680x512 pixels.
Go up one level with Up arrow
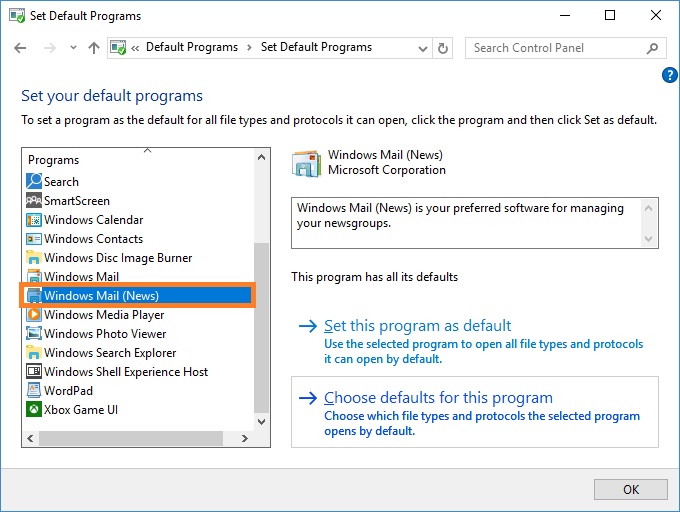coord(94,48)
